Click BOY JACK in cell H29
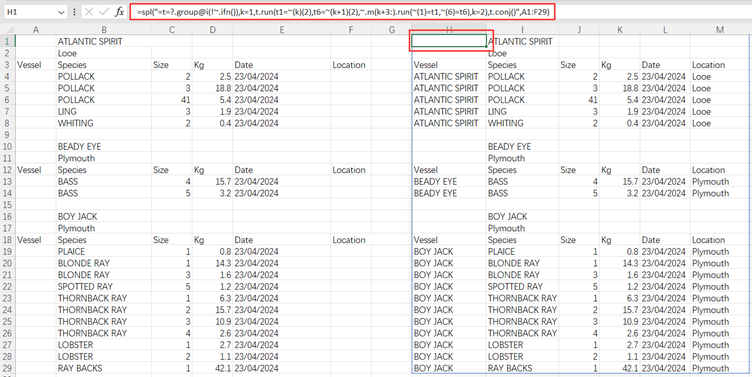The width and height of the screenshot is (752, 377). coord(433,368)
